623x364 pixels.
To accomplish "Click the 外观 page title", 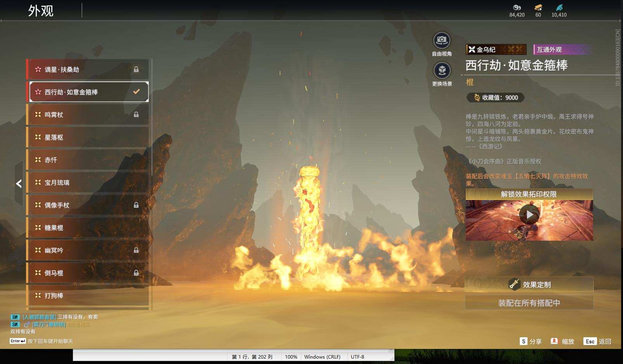I will (41, 10).
